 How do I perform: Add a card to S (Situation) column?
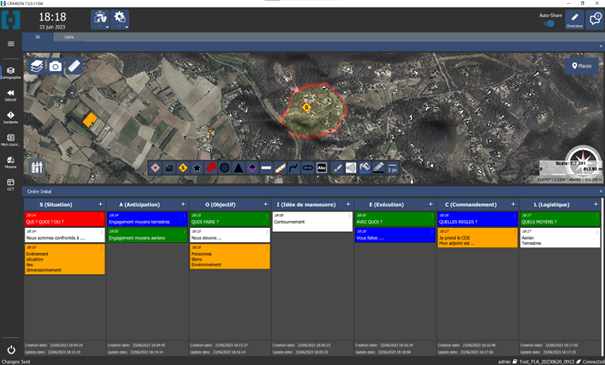tap(100, 204)
